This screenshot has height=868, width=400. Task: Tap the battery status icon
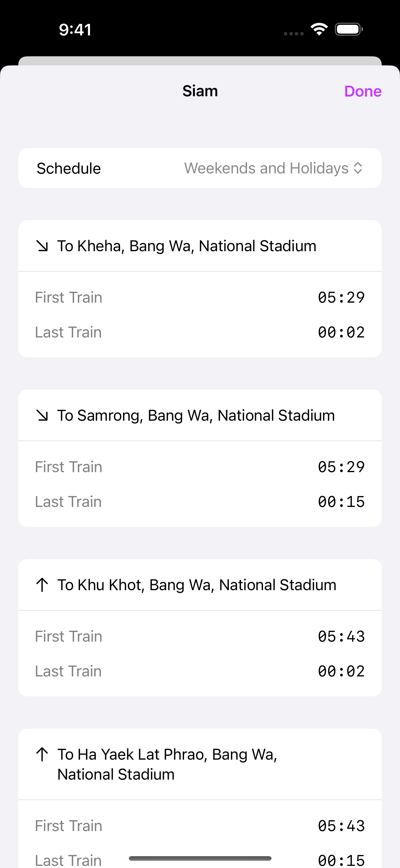349,29
